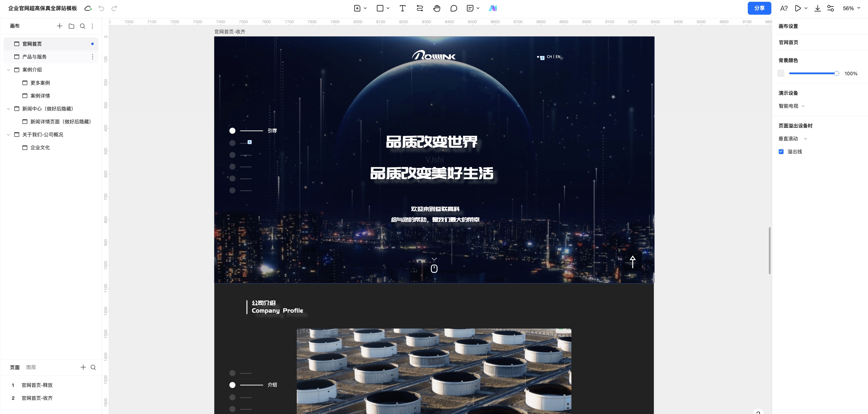Select the 更多案例 canvas
Screen dimensions: 868x414
click(x=40, y=83)
